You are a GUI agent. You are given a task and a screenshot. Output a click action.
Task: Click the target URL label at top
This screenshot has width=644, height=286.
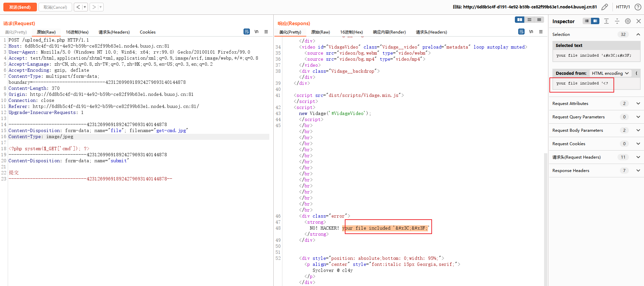(525, 7)
